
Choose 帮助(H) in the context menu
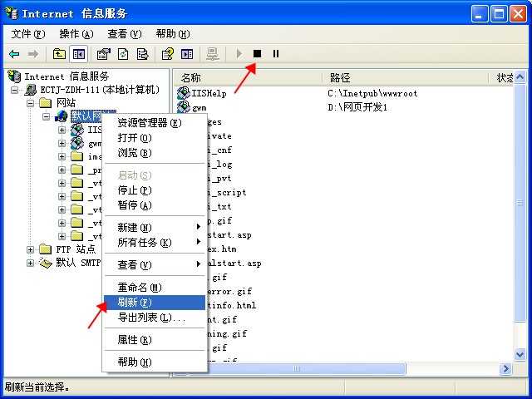coord(155,362)
